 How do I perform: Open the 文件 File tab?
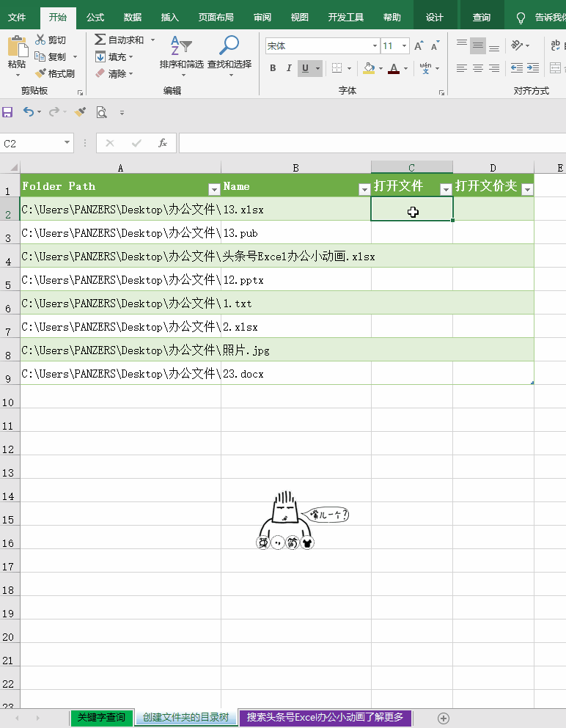tap(17, 17)
